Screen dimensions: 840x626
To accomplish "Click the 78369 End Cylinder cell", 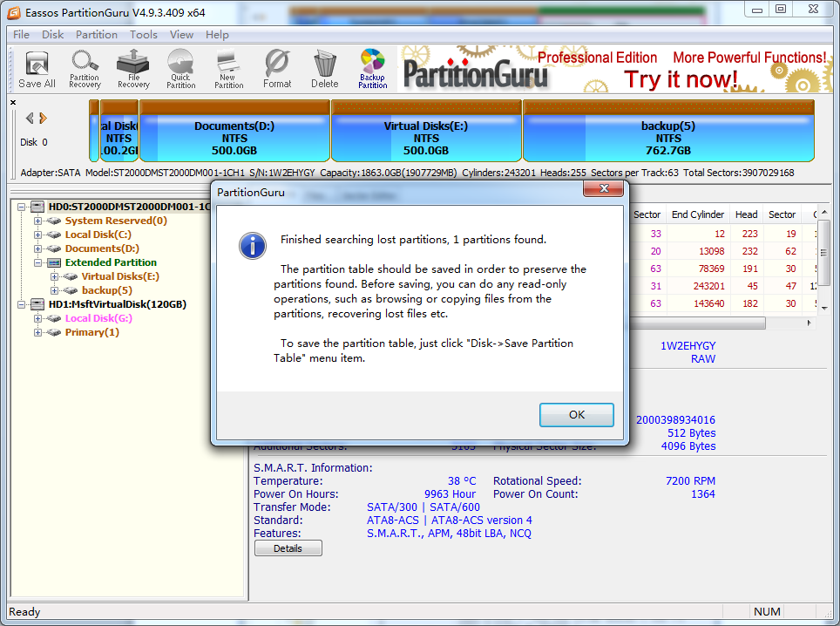I will (x=697, y=269).
